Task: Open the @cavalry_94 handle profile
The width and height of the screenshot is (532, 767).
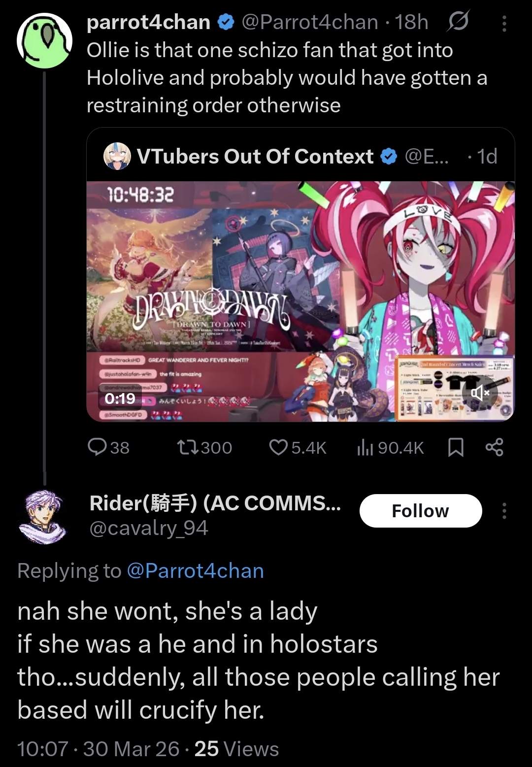Action: [x=149, y=528]
